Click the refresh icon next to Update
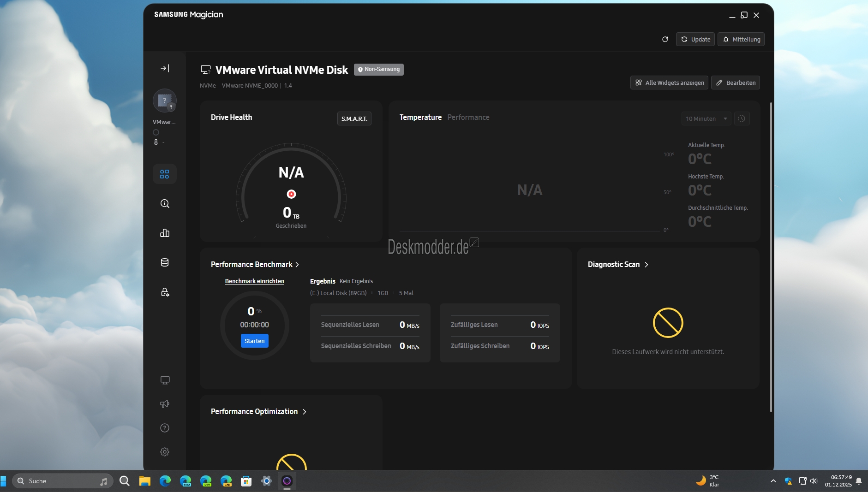The width and height of the screenshot is (868, 492). (665, 40)
